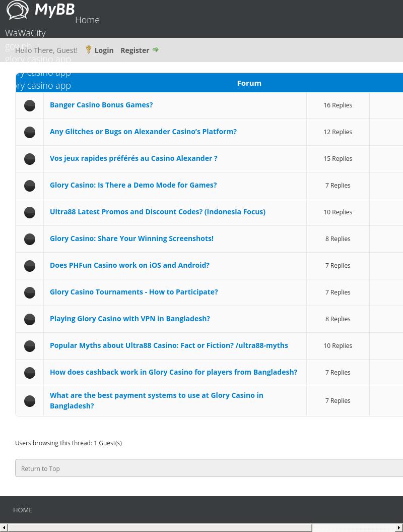Click status icon beside PHFun Casino thread
The image size is (403, 532).
tap(30, 266)
